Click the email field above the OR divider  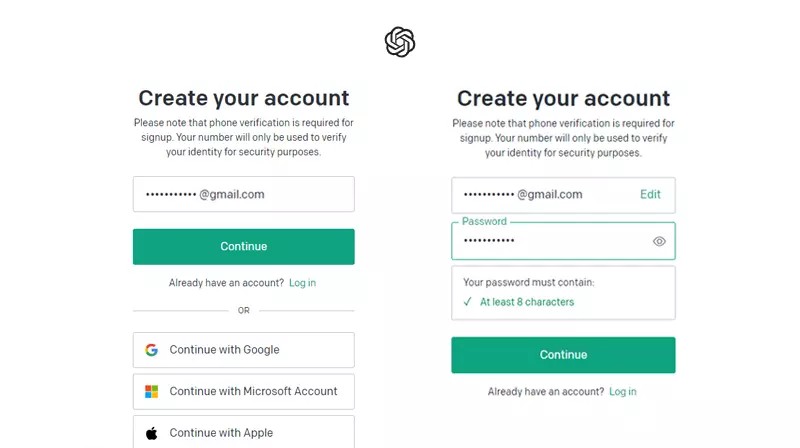point(243,194)
